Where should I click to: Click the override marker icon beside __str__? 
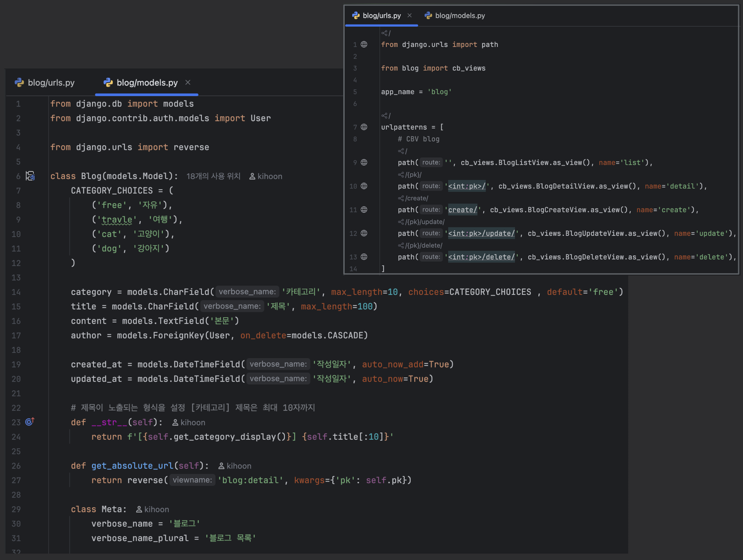coord(29,421)
